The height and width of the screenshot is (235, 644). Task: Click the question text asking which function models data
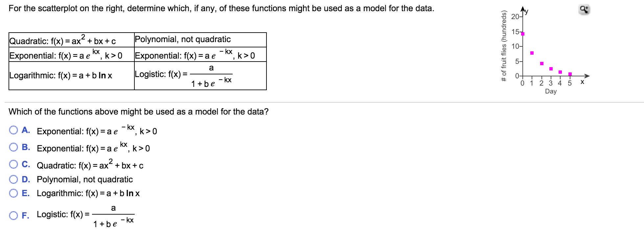(x=138, y=112)
